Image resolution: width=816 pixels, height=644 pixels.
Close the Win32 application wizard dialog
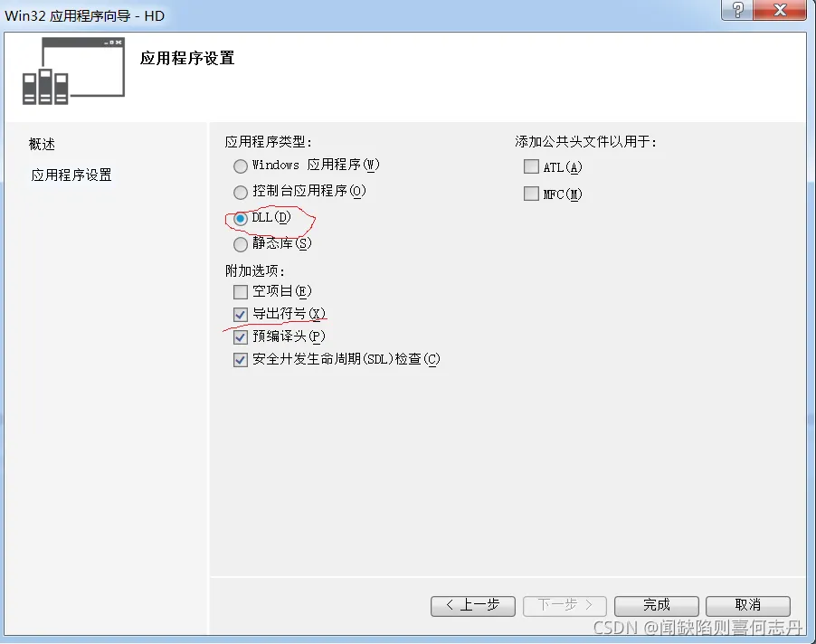click(780, 10)
